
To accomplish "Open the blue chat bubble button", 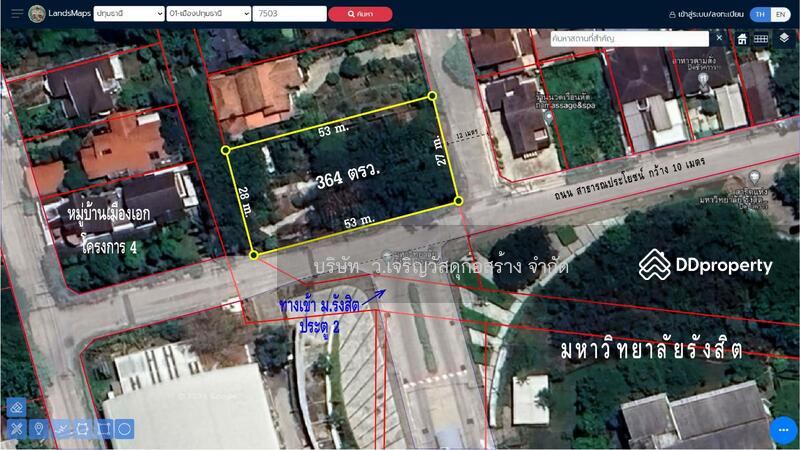I will point(783,430).
